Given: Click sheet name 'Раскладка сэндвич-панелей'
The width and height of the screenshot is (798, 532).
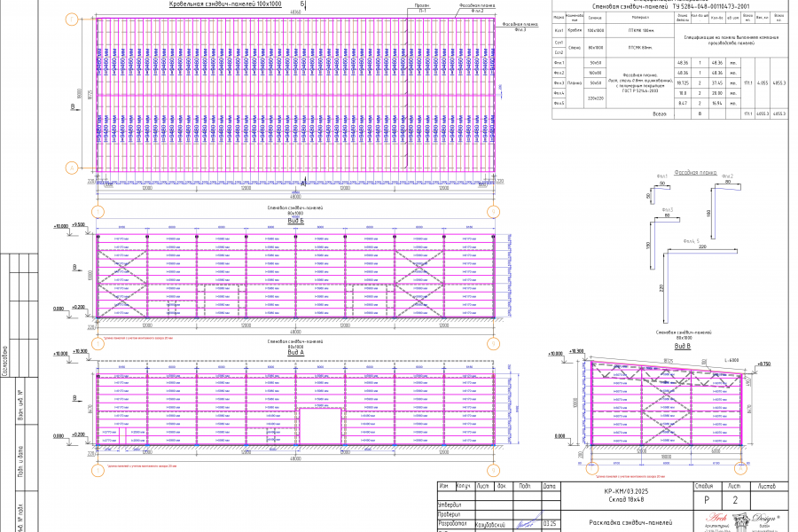Looking at the screenshot, I should (x=630, y=522).
